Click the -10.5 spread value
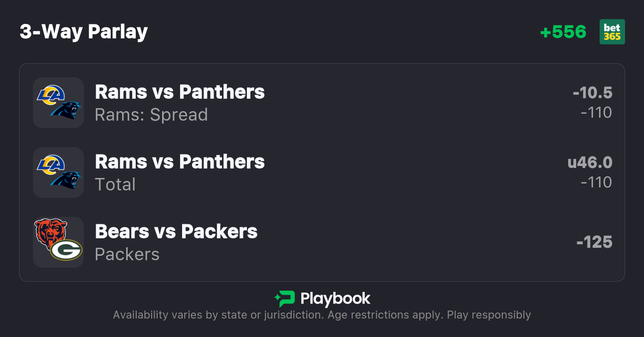Viewport: 644px width, 337px height. (592, 93)
